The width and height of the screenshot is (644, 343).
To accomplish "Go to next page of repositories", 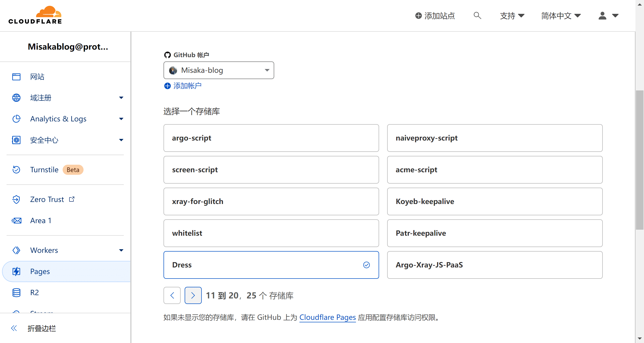I will [193, 295].
